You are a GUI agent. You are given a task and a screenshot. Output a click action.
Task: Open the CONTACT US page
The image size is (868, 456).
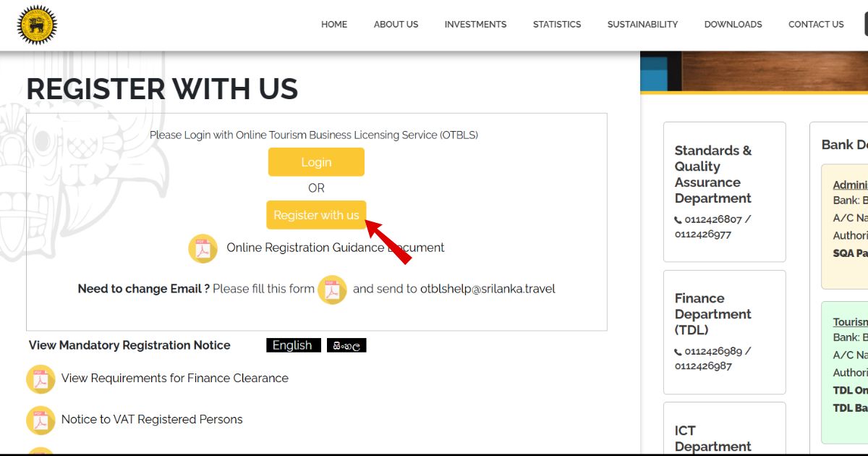click(x=816, y=25)
